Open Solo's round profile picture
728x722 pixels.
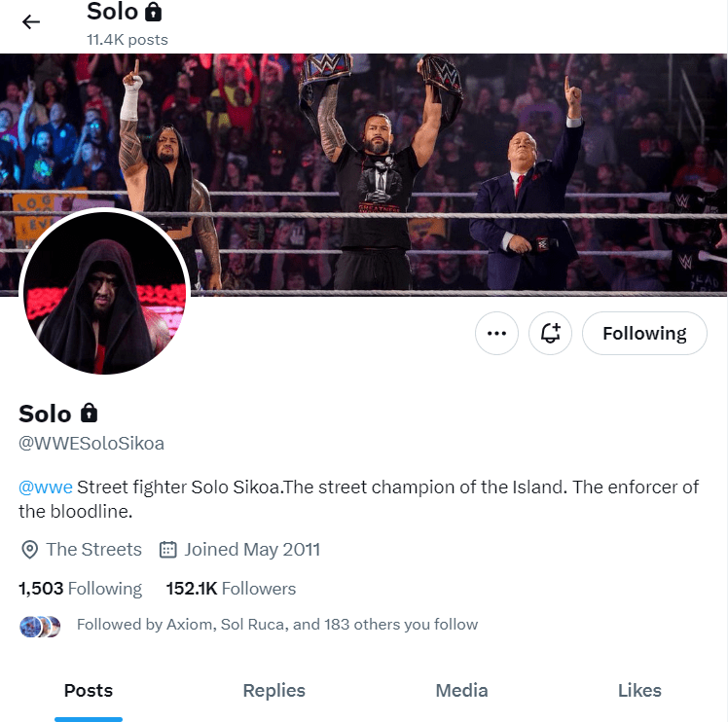tap(105, 292)
